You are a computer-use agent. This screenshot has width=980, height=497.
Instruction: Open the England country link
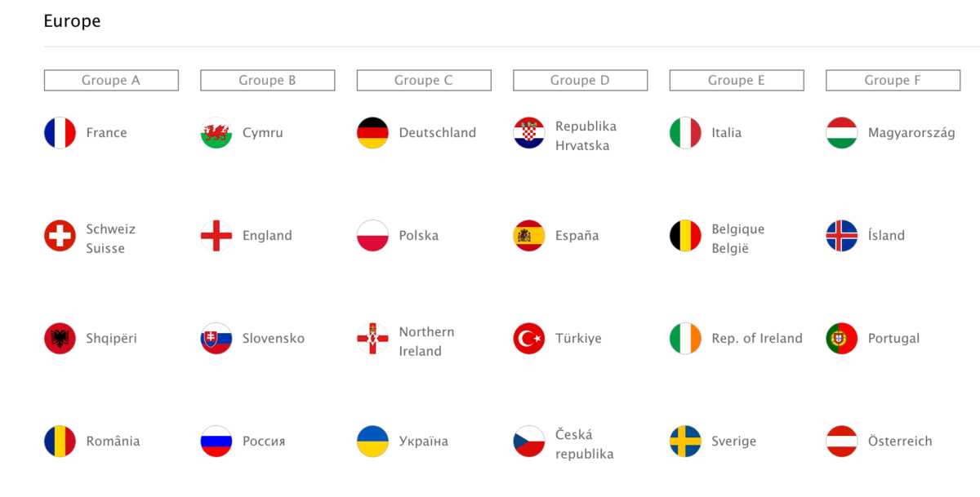click(x=267, y=236)
